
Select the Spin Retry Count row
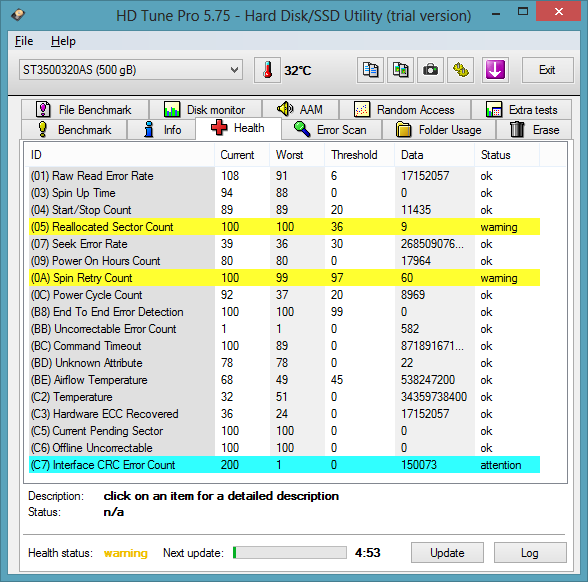pyautogui.click(x=284, y=278)
